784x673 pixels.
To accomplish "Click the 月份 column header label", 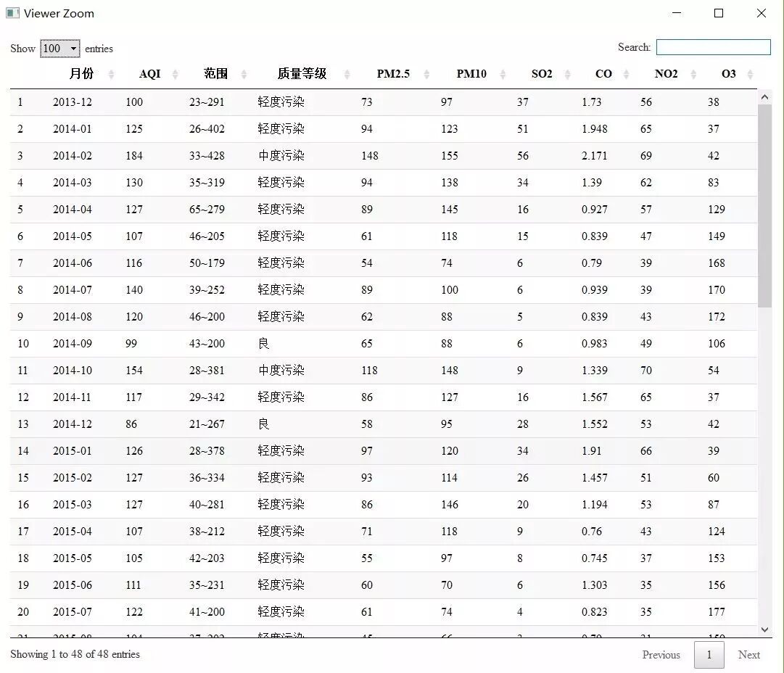I will [x=81, y=74].
